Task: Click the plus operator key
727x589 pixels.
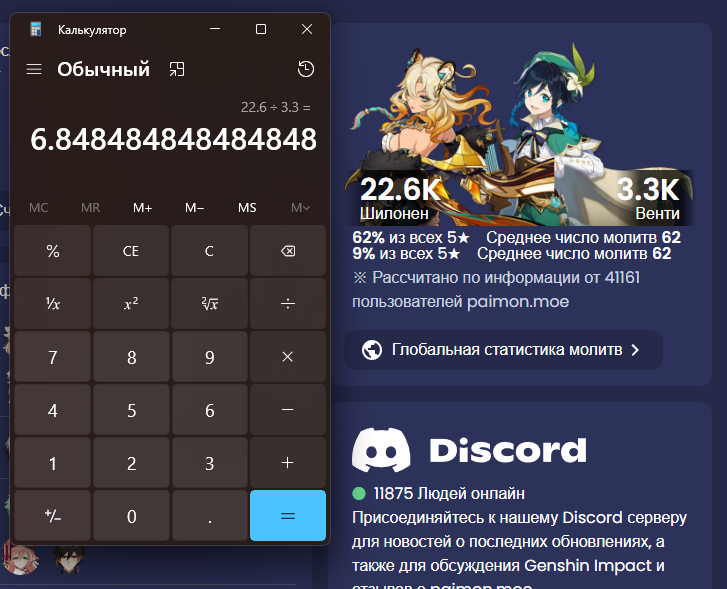Action: point(288,463)
